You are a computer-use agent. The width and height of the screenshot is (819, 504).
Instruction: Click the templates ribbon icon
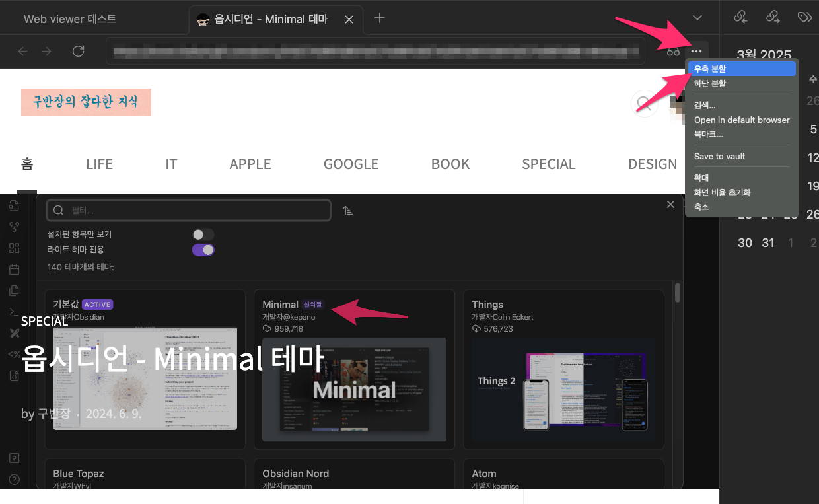[14, 291]
